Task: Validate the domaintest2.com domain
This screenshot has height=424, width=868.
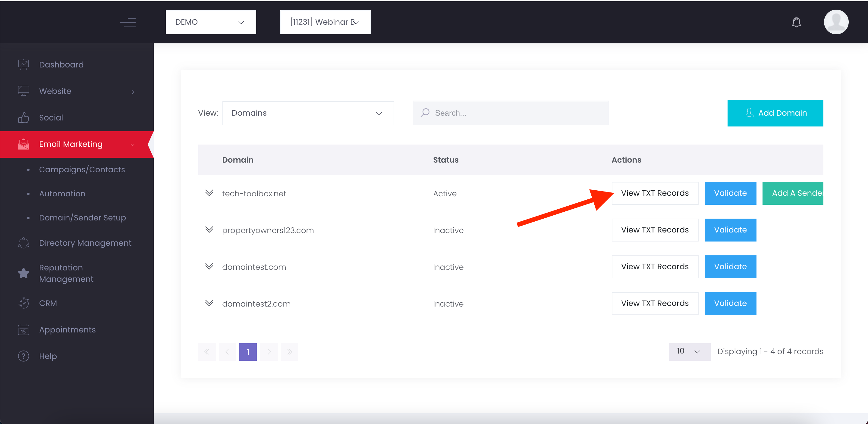Action: pos(730,304)
